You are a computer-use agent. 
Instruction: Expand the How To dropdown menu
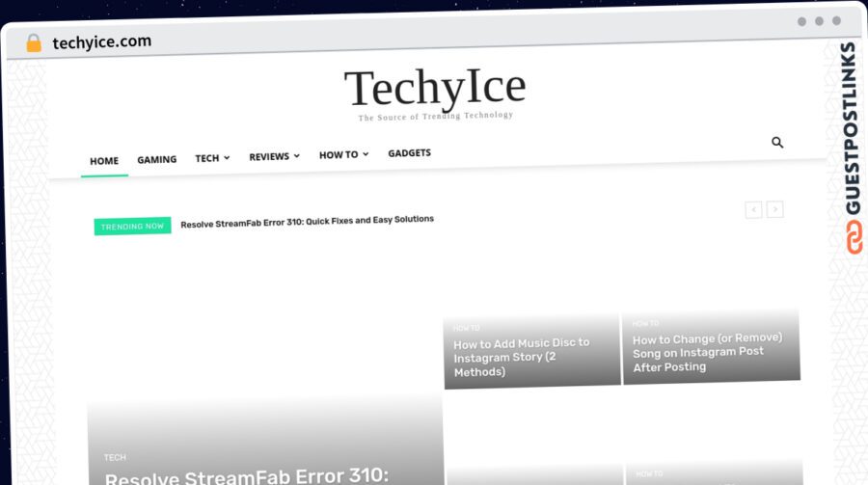[343, 155]
